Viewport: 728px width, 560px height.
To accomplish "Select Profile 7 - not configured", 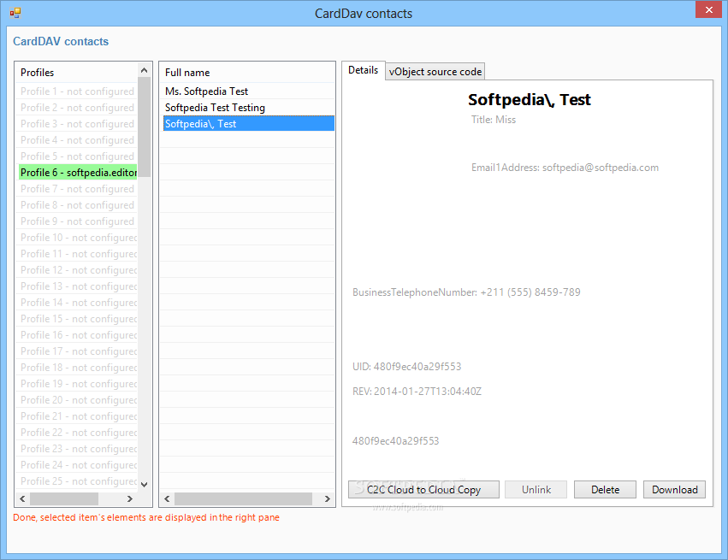I will [78, 189].
